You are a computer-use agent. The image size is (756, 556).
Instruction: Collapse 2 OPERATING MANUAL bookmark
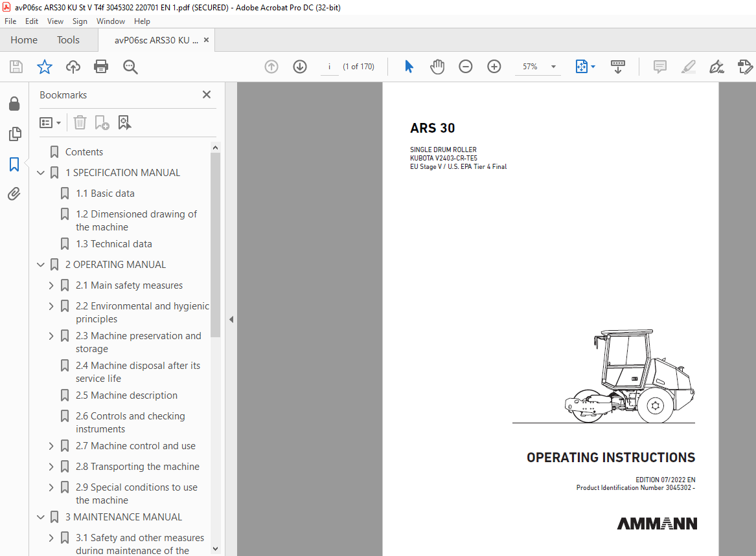[41, 265]
